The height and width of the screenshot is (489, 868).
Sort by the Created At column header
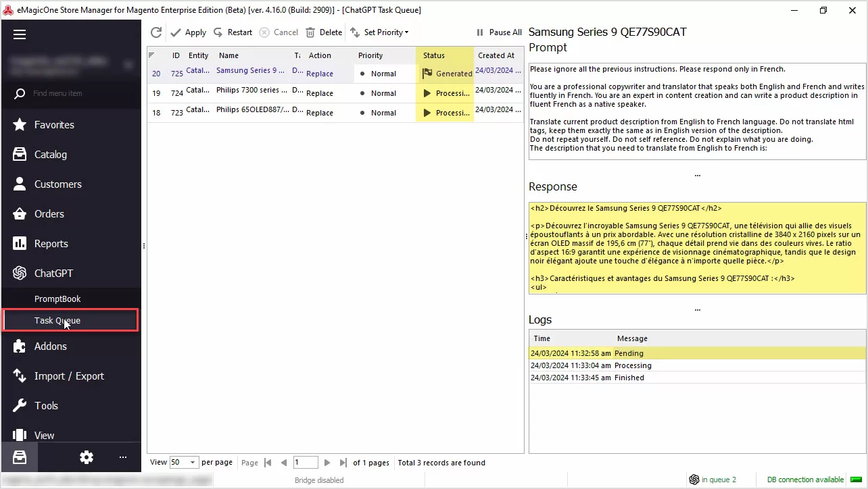click(498, 55)
